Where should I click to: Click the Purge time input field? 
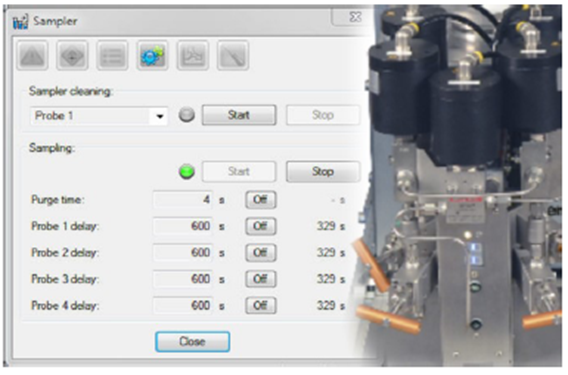pos(183,200)
